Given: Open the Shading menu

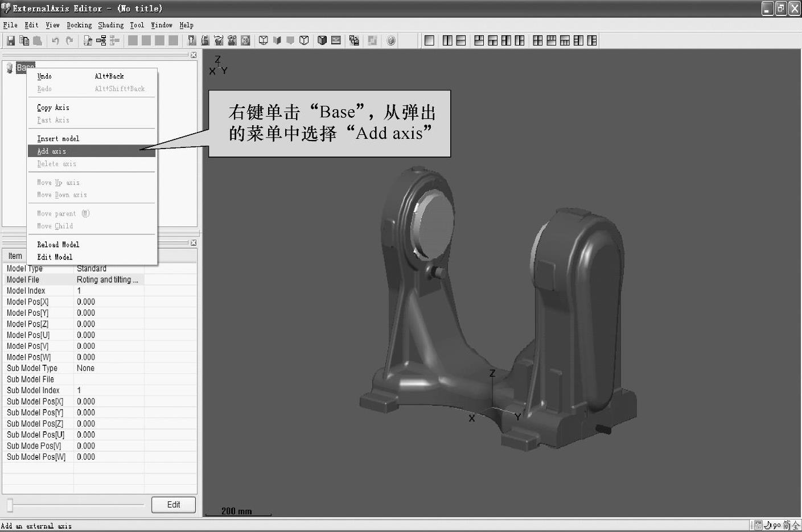Looking at the screenshot, I should 110,25.
